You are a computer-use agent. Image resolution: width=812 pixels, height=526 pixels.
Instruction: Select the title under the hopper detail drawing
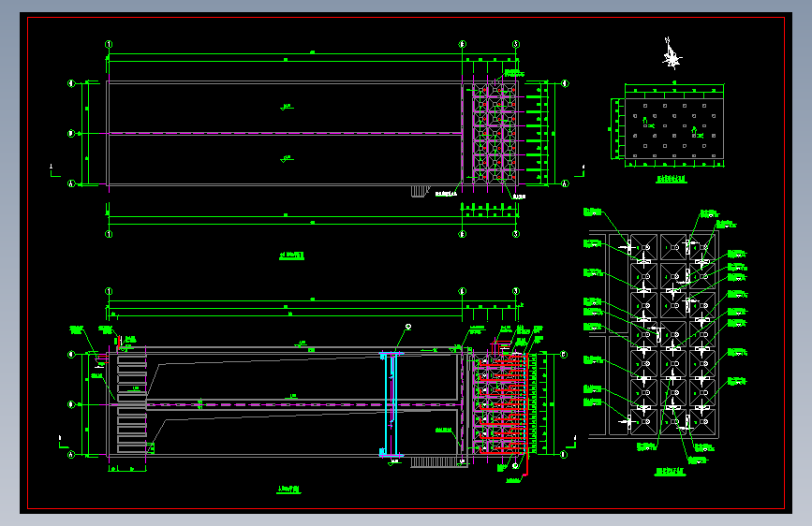670,472
